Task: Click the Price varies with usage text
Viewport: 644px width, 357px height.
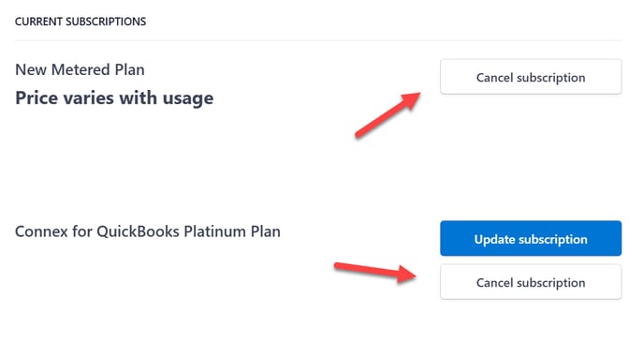Action: (114, 98)
